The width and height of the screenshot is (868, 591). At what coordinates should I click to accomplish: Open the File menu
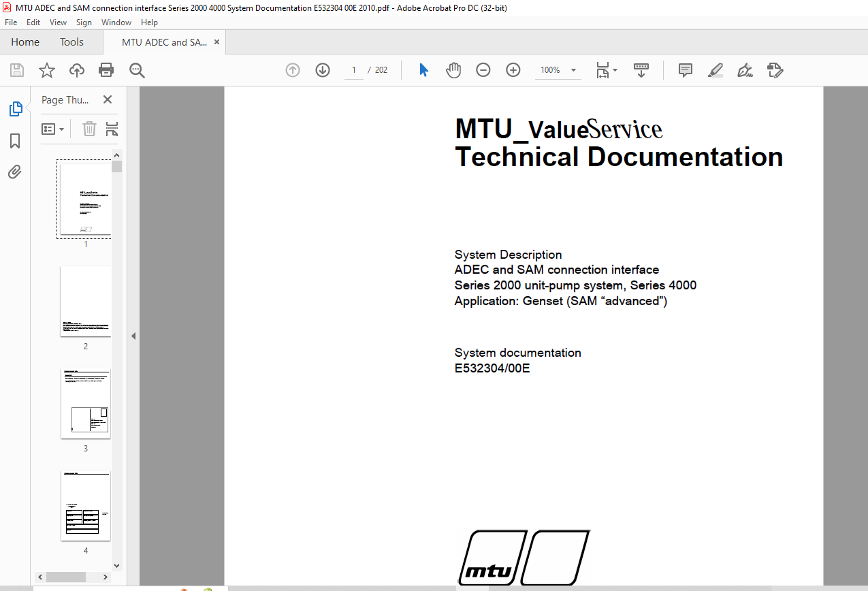[11, 22]
